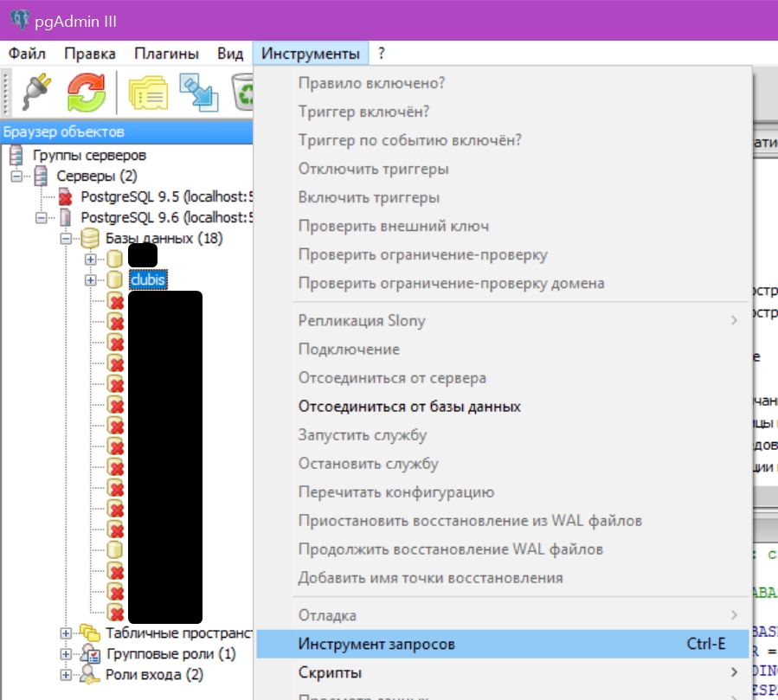Click the tablespaces folder icon
778x700 pixels.
90,633
